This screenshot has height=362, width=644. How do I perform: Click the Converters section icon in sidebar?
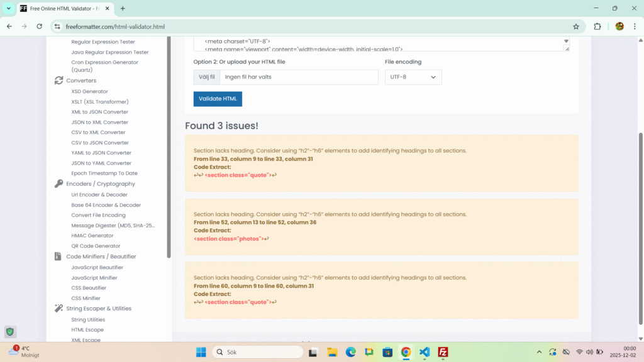(59, 80)
